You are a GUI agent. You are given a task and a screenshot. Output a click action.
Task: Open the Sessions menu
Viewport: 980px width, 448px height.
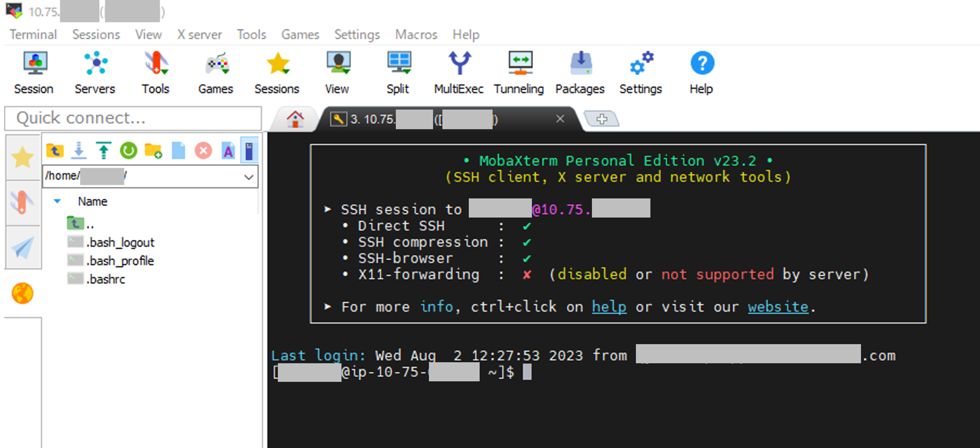click(96, 35)
